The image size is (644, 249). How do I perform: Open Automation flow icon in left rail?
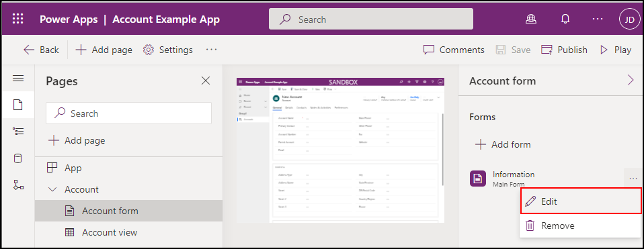click(18, 185)
